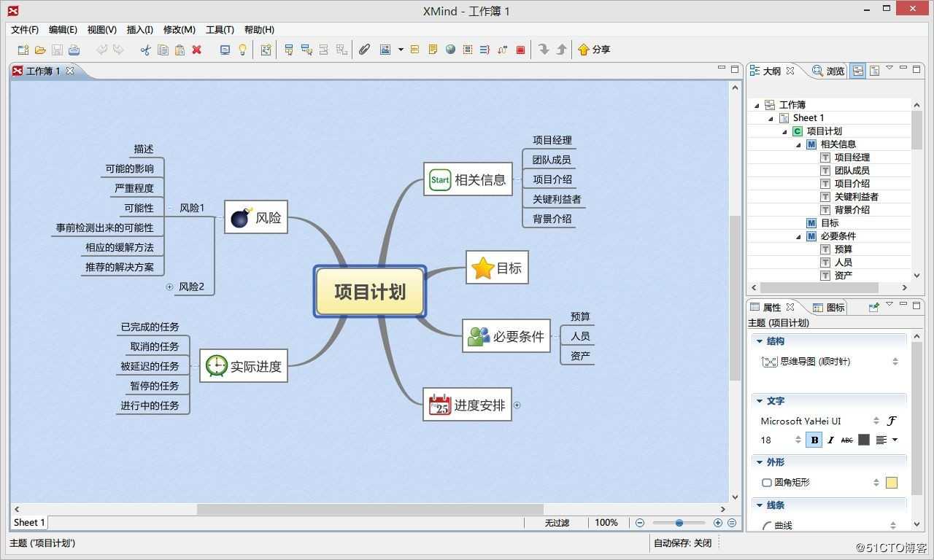Image resolution: width=934 pixels, height=560 pixels.
Task: Open the 修改(M) menu
Action: pos(179,30)
